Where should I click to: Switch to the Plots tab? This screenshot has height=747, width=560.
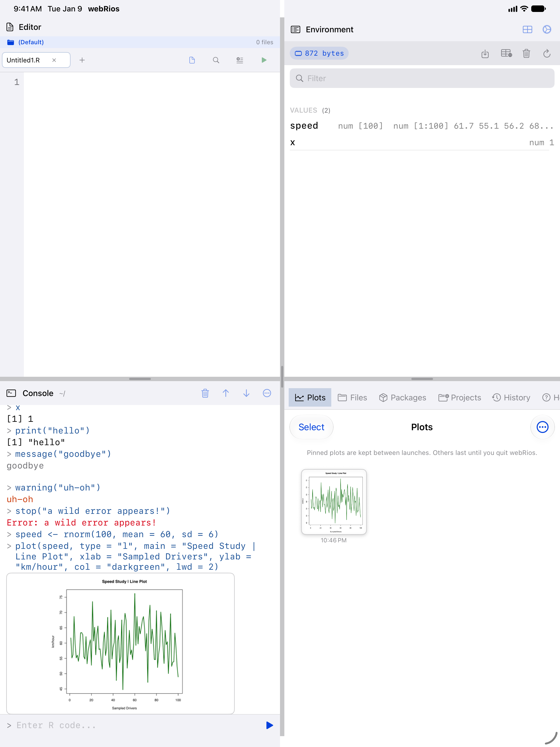[310, 397]
